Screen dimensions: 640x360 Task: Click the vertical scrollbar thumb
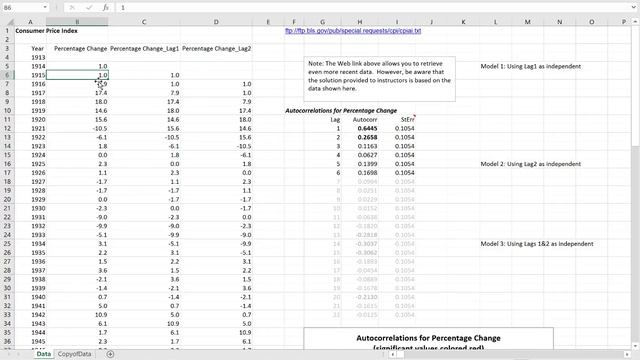636,86
